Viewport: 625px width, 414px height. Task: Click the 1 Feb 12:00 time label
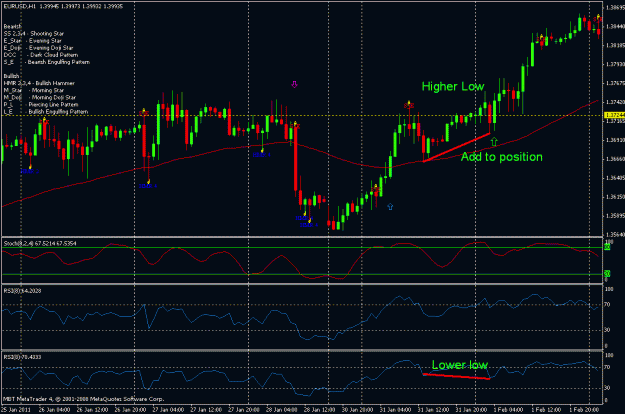click(546, 410)
